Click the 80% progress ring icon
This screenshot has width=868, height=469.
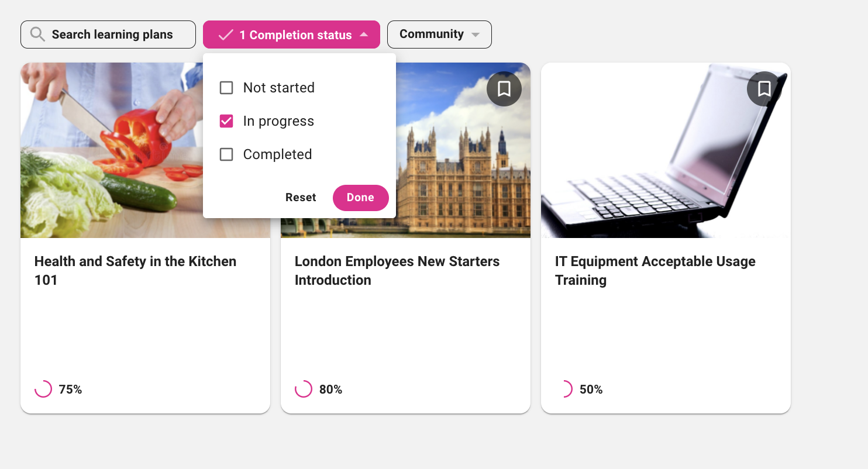[x=304, y=389]
